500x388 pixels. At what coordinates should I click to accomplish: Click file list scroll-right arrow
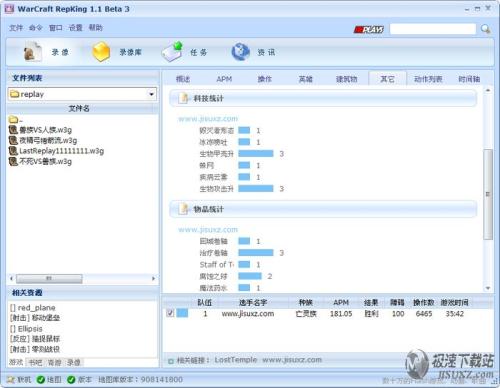pos(153,278)
